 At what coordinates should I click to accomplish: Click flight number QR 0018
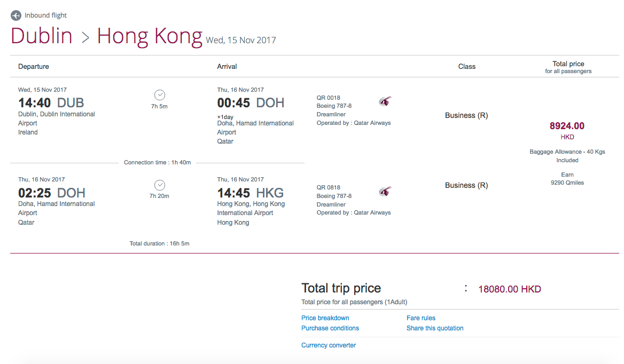coord(328,98)
